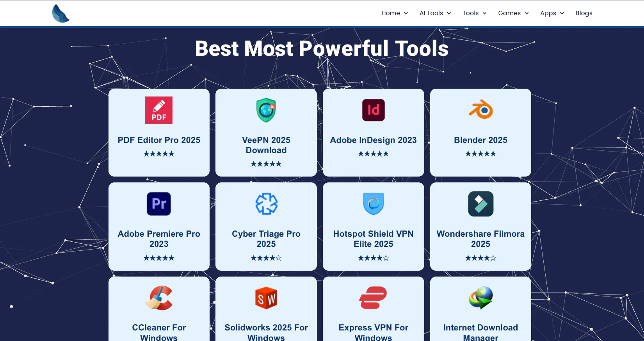Open the PDF Editor Pro 2025 icon

pos(159,110)
